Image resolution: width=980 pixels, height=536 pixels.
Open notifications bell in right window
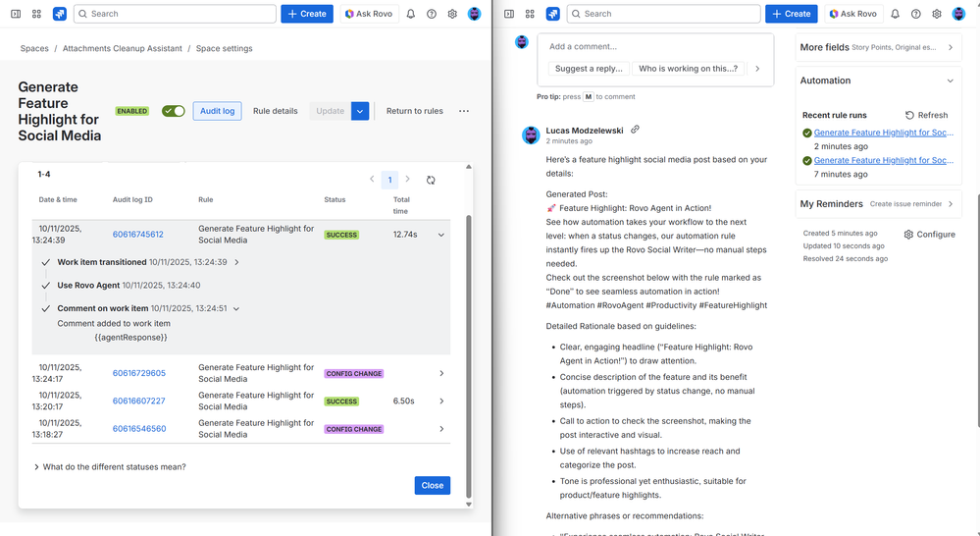pos(895,14)
